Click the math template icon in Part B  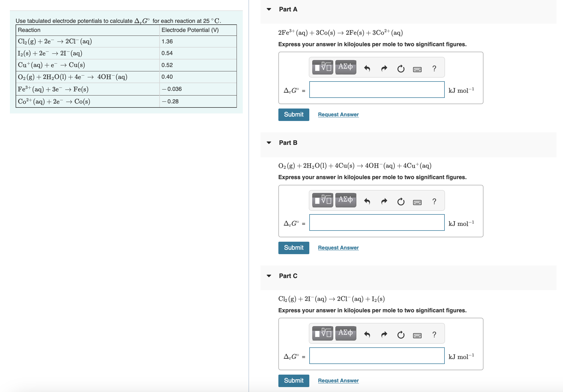coord(322,200)
